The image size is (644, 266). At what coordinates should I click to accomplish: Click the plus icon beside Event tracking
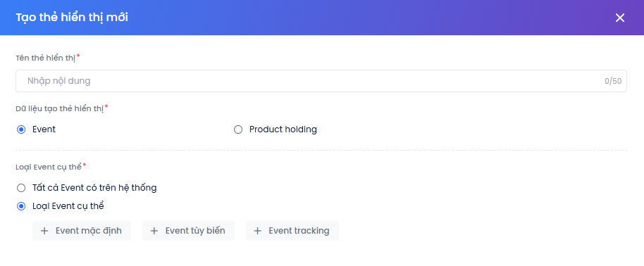(x=257, y=231)
